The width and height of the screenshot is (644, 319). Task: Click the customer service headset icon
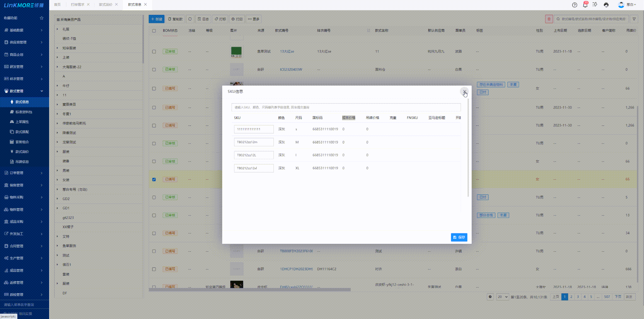[606, 5]
